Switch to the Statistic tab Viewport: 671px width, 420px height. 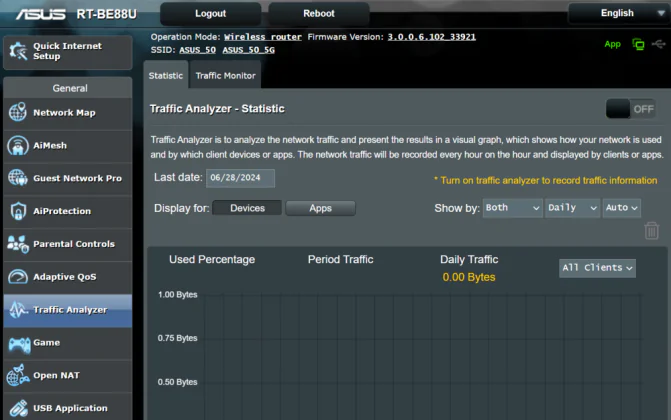[x=166, y=75]
